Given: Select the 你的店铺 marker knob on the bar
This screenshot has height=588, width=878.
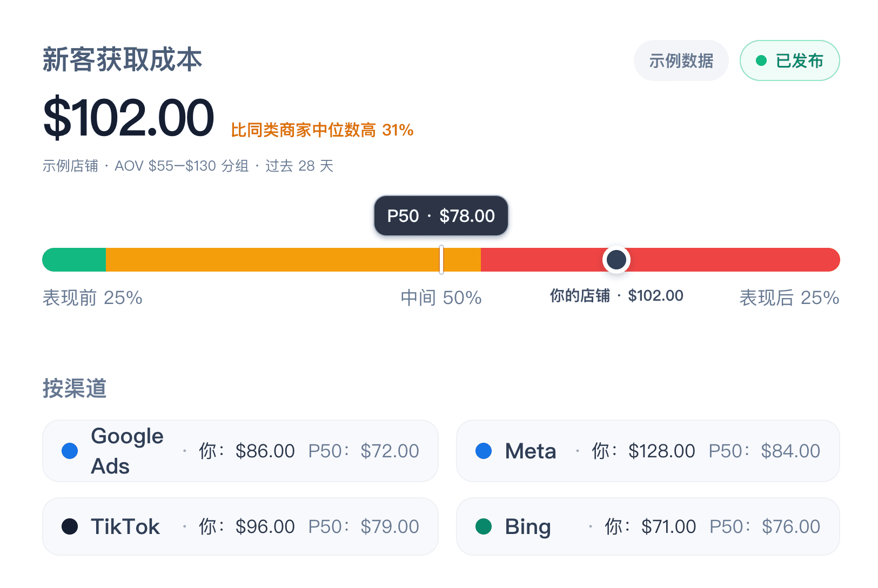Looking at the screenshot, I should pyautogui.click(x=616, y=260).
